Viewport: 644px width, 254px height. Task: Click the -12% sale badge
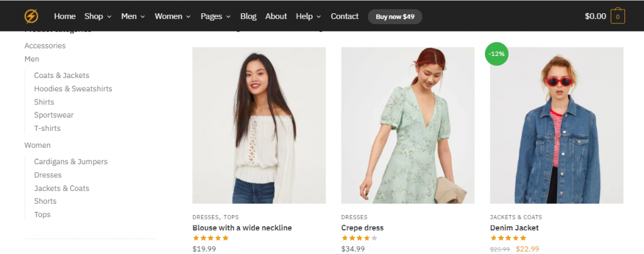(497, 53)
